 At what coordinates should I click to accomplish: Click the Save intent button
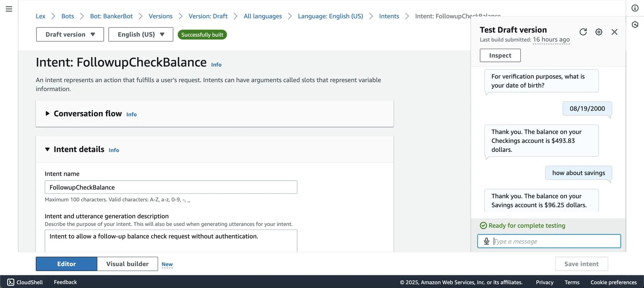tap(581, 264)
